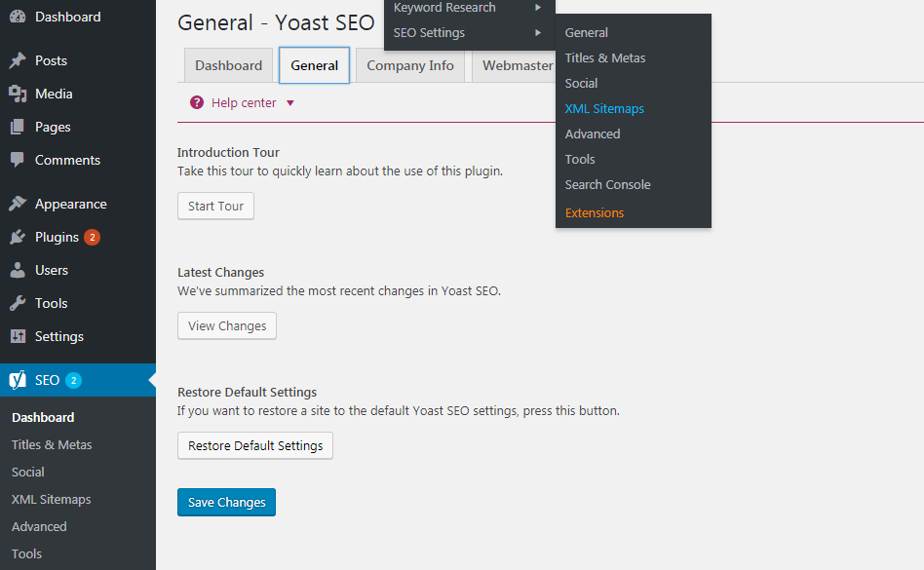The image size is (924, 570).
Task: Expand the Help center dropdown arrow
Action: [x=289, y=103]
